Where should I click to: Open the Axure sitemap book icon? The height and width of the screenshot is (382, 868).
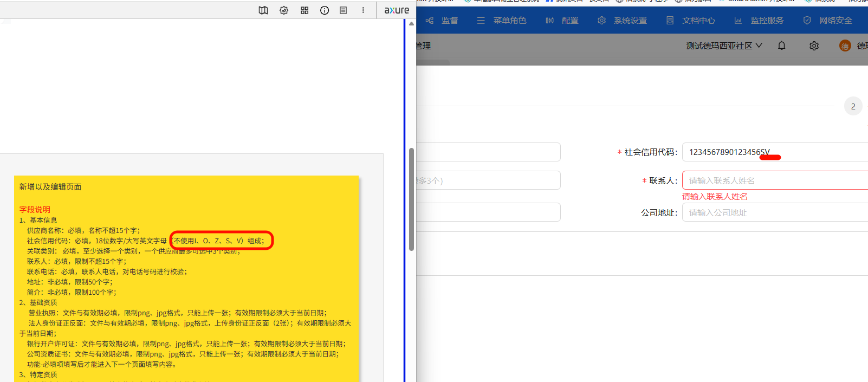pos(263,10)
